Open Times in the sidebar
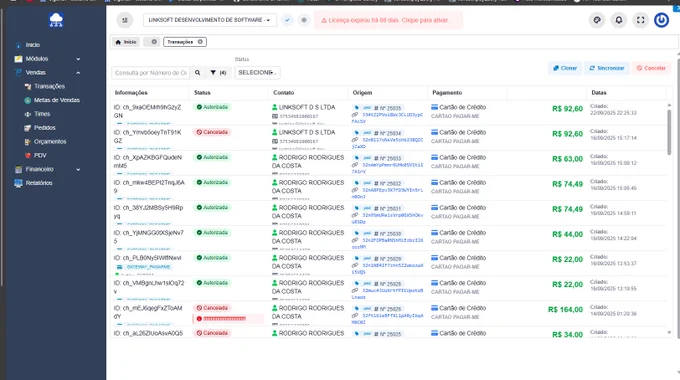 click(x=42, y=114)
